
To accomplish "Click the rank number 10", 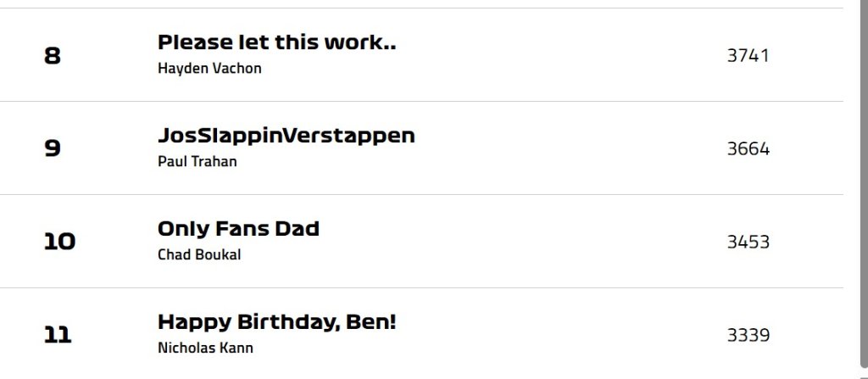I will click(x=59, y=242).
